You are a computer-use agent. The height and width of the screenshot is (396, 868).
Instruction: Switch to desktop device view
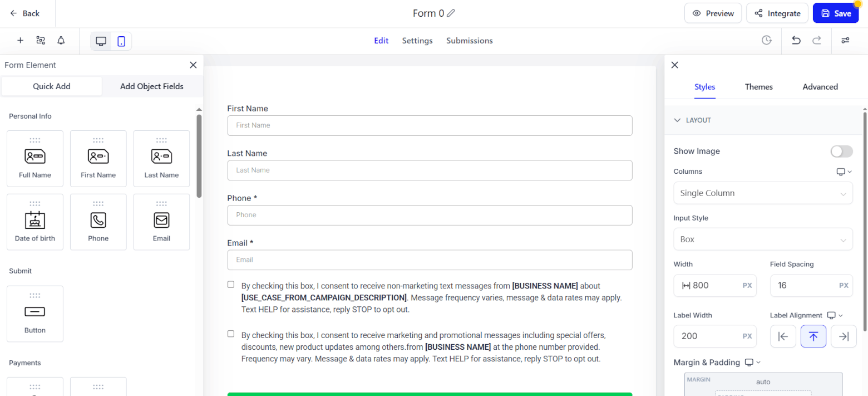[101, 41]
